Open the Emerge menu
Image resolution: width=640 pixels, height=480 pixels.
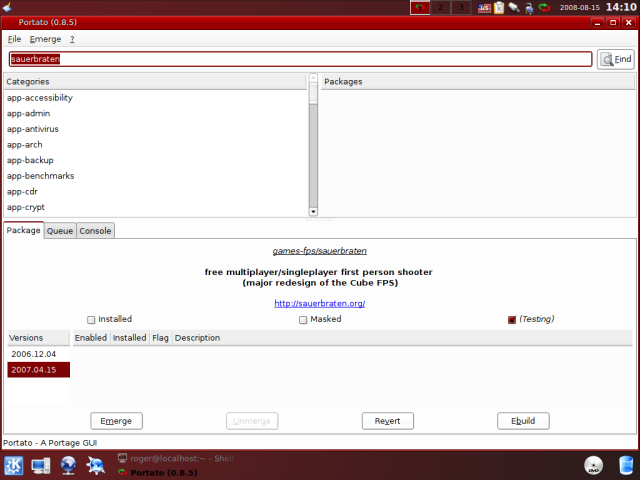coord(45,39)
